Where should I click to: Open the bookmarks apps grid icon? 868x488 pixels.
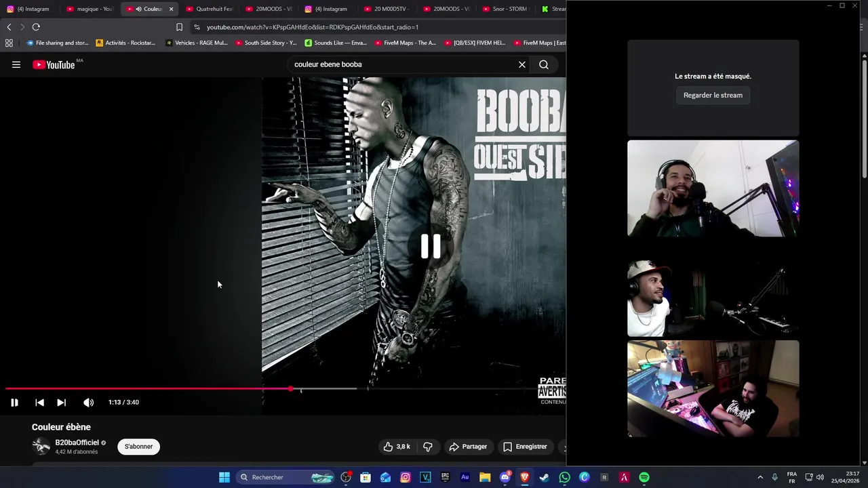9,43
